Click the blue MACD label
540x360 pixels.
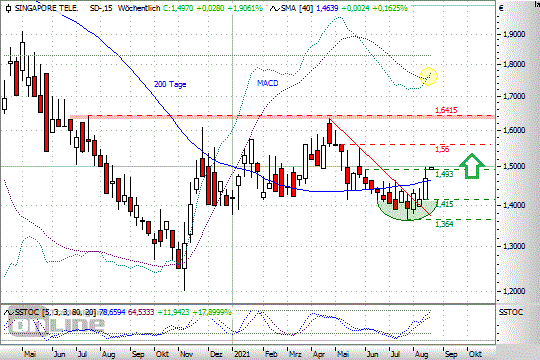click(268, 83)
